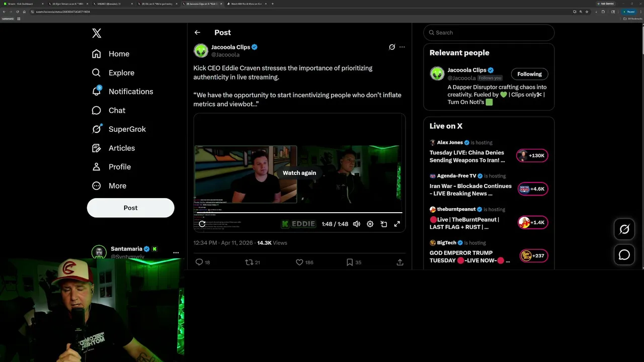Click the white Post button
Image resolution: width=644 pixels, height=362 pixels.
[x=130, y=208]
